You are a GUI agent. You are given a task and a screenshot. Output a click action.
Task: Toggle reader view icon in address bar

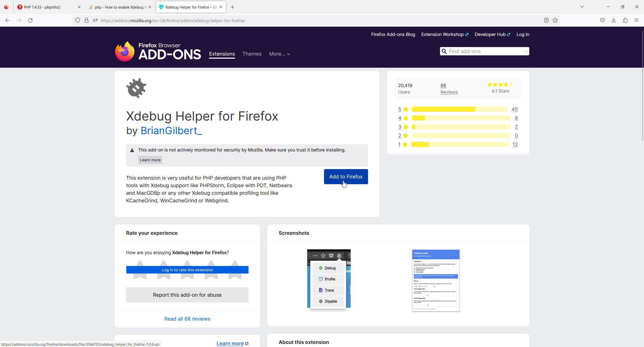tap(546, 20)
